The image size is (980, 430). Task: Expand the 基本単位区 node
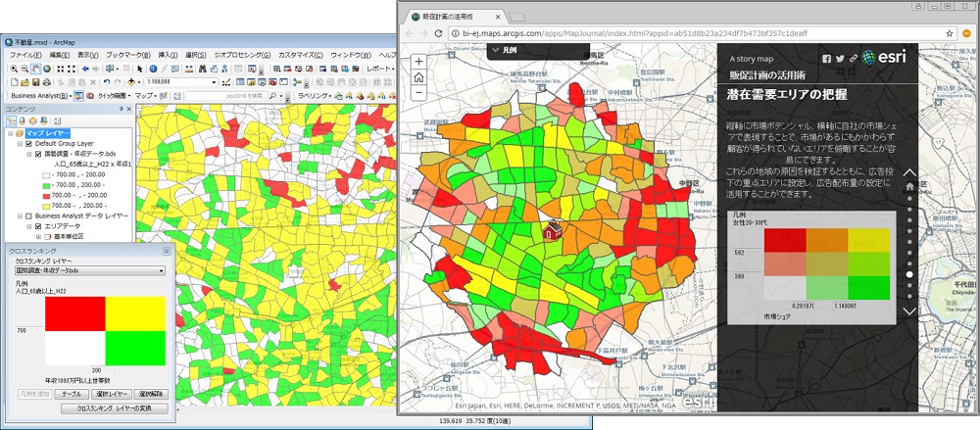[39, 237]
